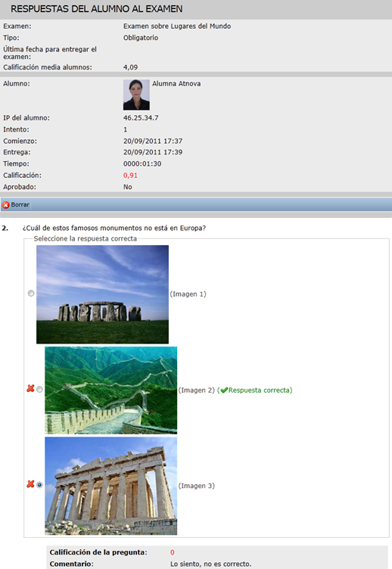Click the Seleccione la respuesta correcta legend
The image size is (392, 569).
[x=86, y=238]
